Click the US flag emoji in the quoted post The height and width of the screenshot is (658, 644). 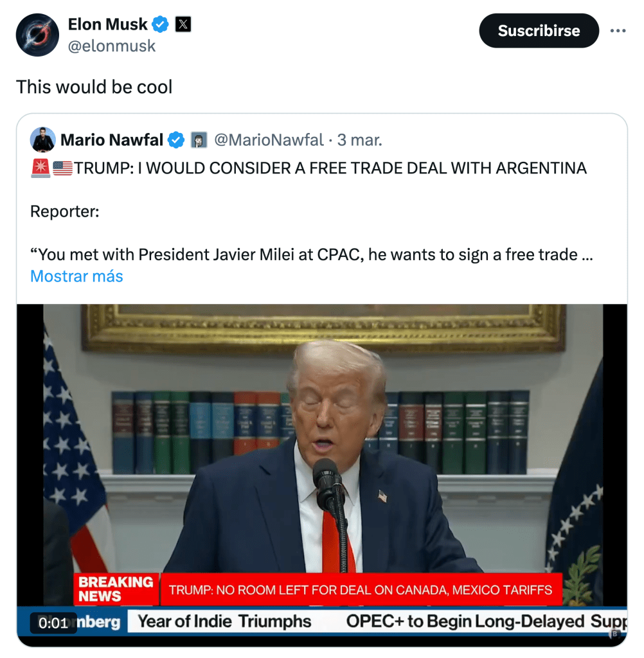62,168
